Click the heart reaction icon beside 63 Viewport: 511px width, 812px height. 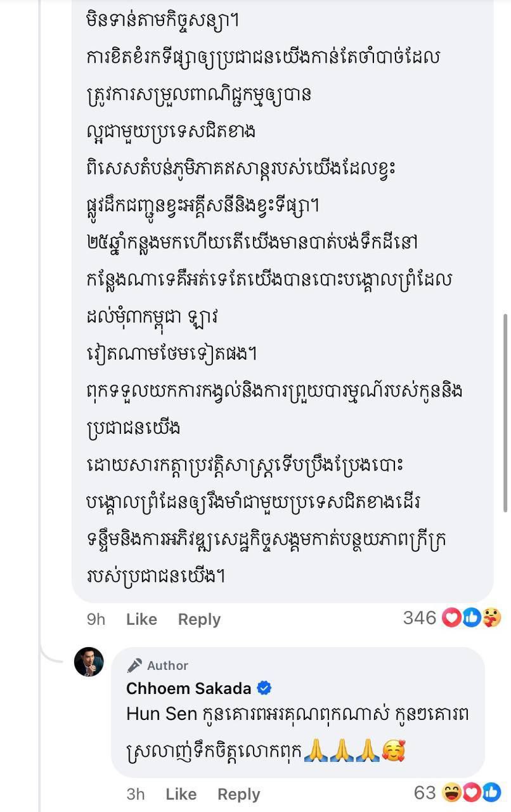[x=471, y=792]
